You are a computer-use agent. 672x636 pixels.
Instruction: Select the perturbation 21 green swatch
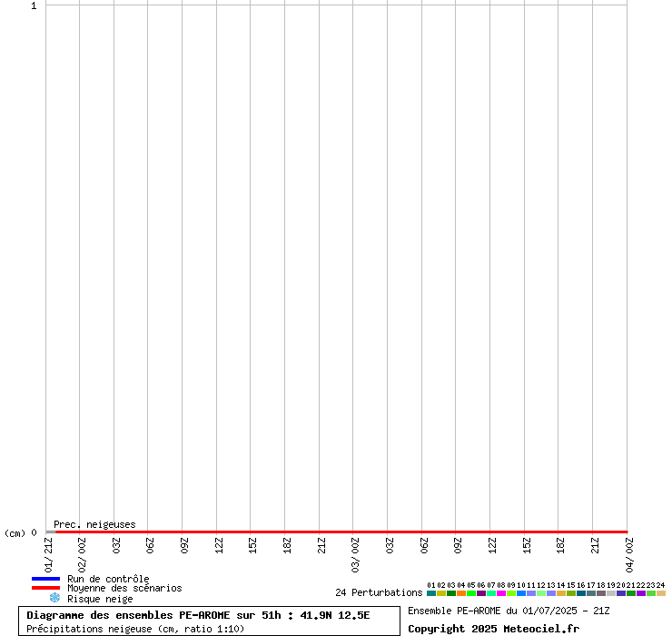pyautogui.click(x=631, y=593)
